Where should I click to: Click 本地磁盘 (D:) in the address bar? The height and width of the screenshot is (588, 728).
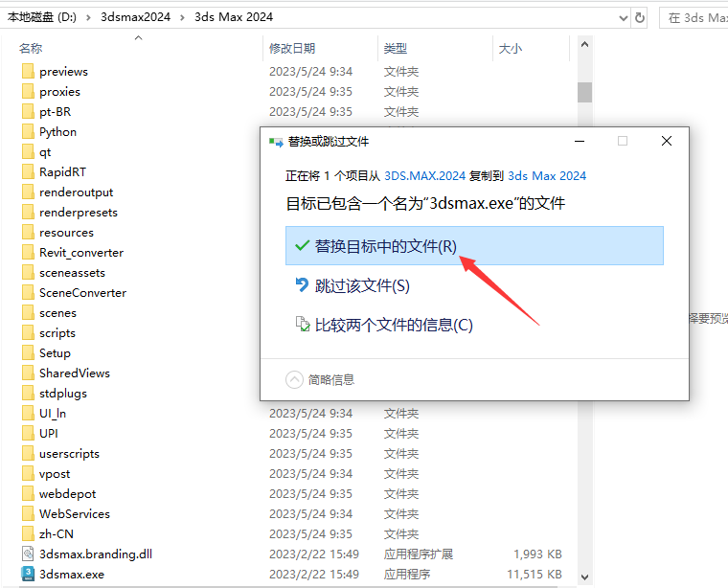pyautogui.click(x=42, y=17)
